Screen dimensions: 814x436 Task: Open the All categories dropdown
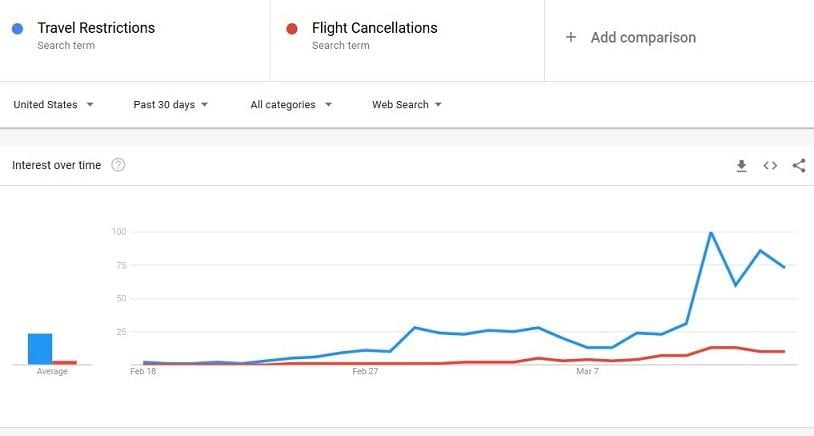[291, 105]
